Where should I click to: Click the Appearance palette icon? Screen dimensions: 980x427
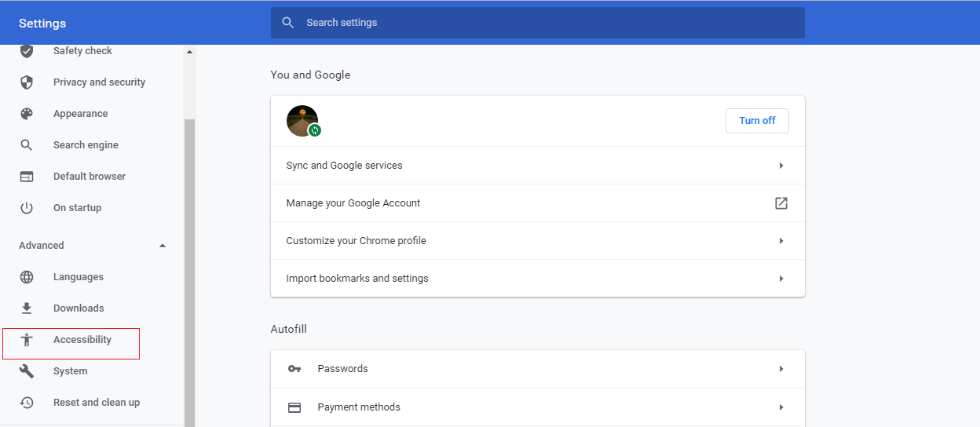[27, 114]
